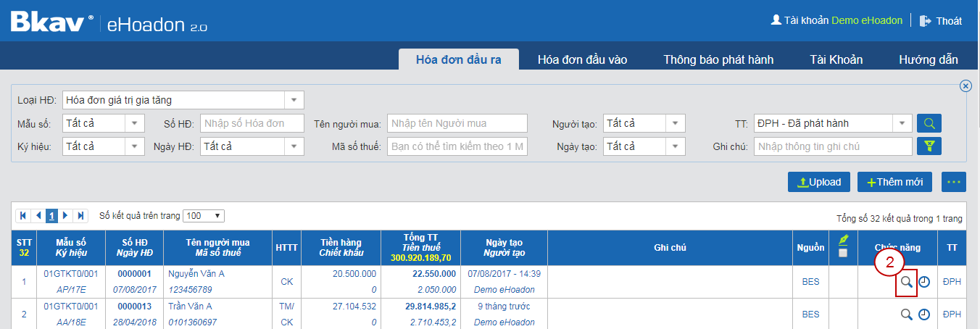Focus the Tên người mua input field
The width and height of the screenshot is (980, 329).
pos(457,123)
